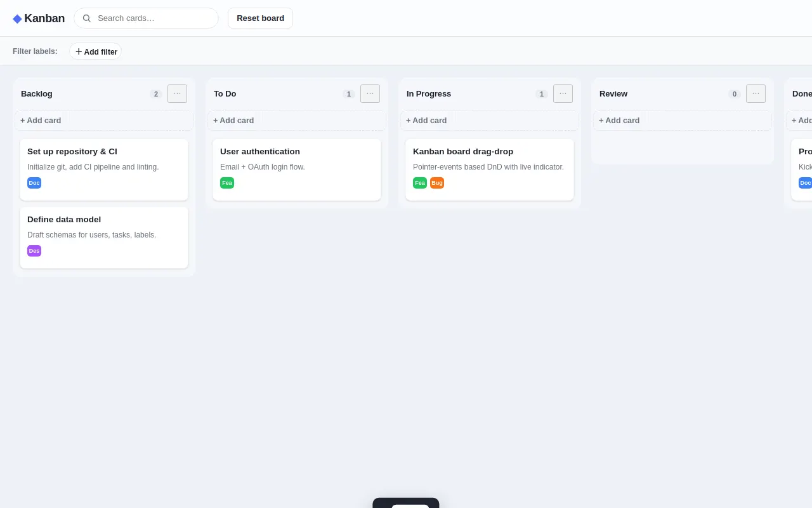
Task: Open the Kanban board drag-drop card
Action: point(490,170)
